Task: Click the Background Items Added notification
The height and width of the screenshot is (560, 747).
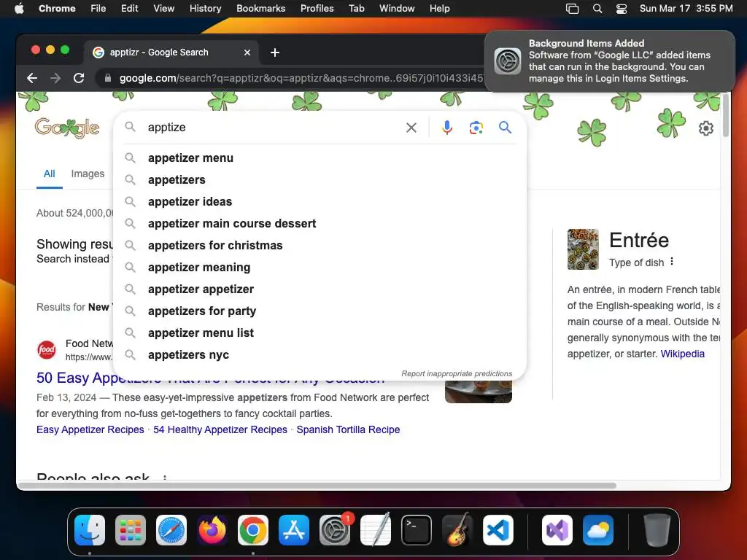Action: [610, 61]
